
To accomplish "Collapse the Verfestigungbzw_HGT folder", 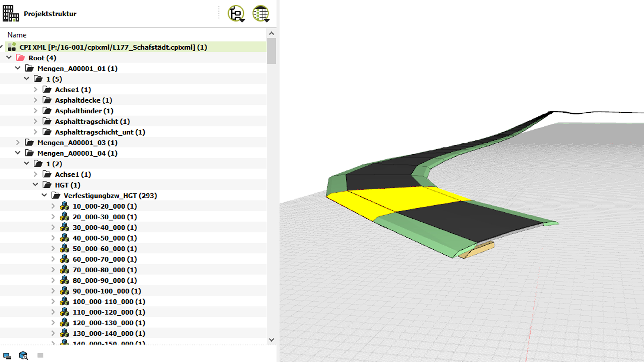I will point(44,195).
